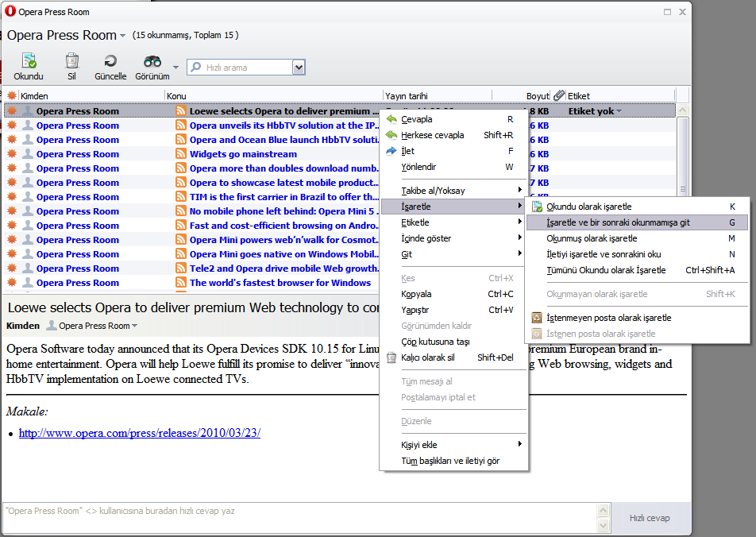The width and height of the screenshot is (756, 537).
Task: Click contact icon in the Opera unveils HbbTV row
Action: click(28, 126)
